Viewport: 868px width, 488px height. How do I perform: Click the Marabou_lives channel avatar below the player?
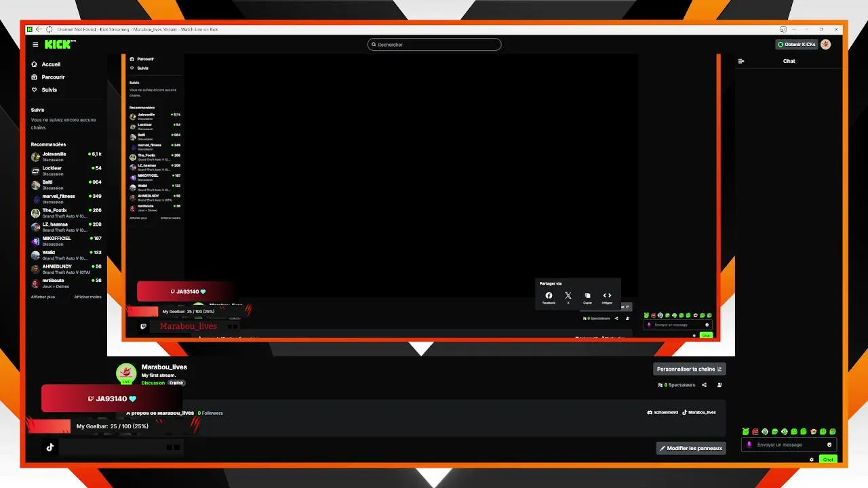125,373
